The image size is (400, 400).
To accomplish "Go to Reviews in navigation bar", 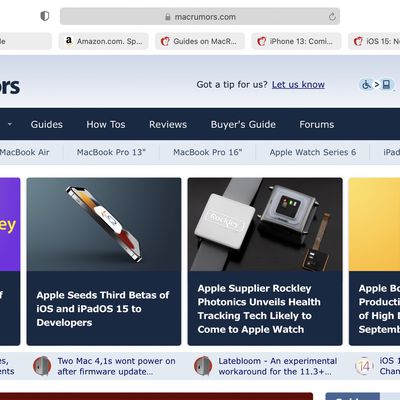I will 168,124.
